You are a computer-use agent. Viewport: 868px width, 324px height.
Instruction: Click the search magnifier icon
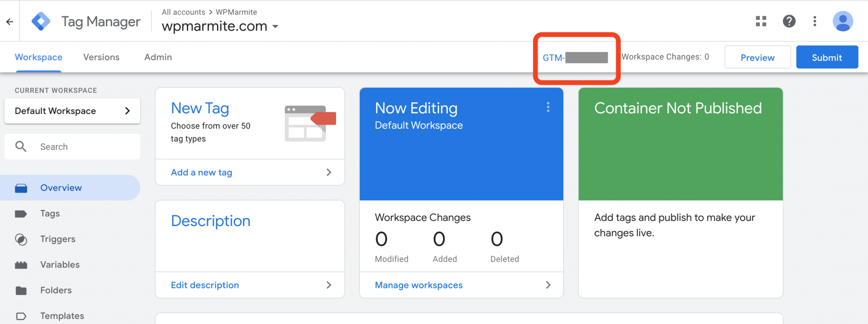(x=21, y=147)
